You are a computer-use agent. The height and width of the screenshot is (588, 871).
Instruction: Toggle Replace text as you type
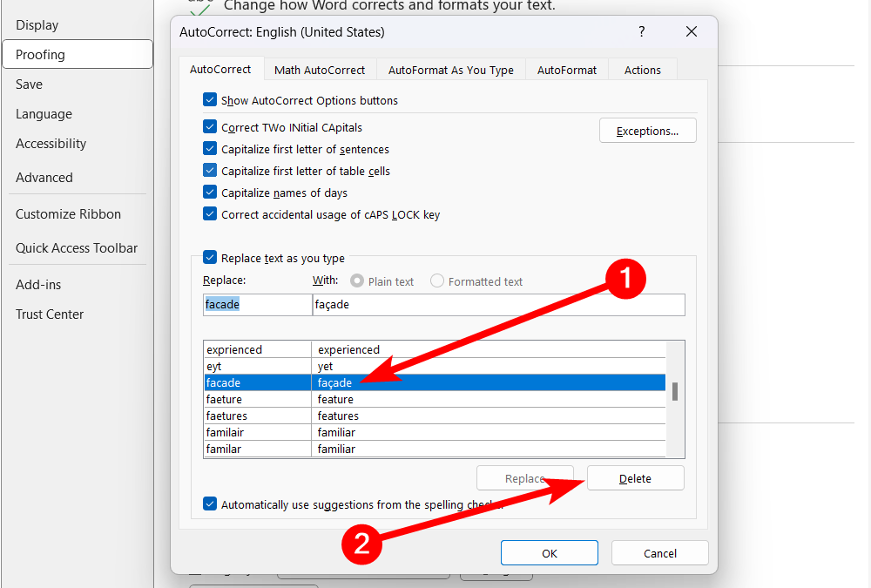tap(210, 257)
